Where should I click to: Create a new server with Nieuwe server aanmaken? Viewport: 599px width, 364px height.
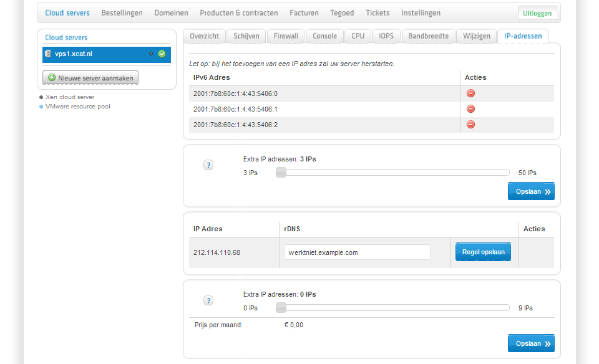(90, 78)
